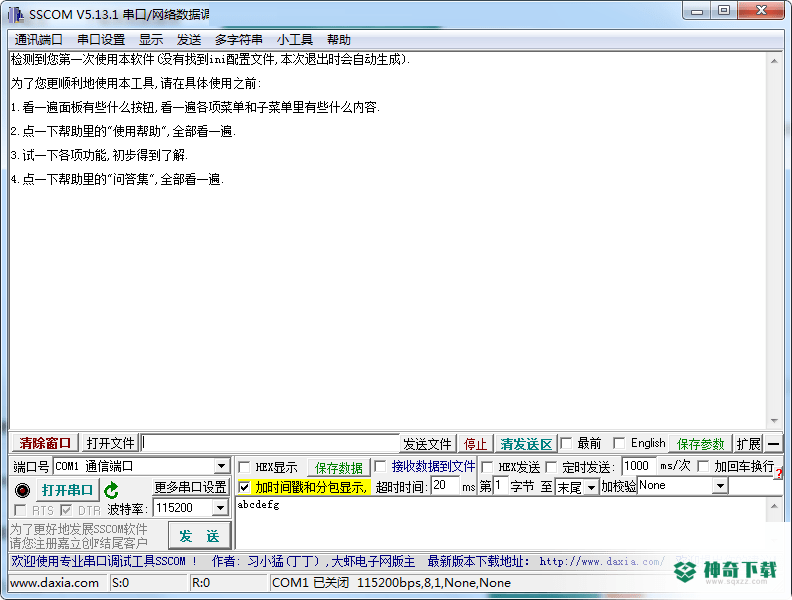This screenshot has width=792, height=600.
Task: Click the green refresh ports icon
Action: 111,490
